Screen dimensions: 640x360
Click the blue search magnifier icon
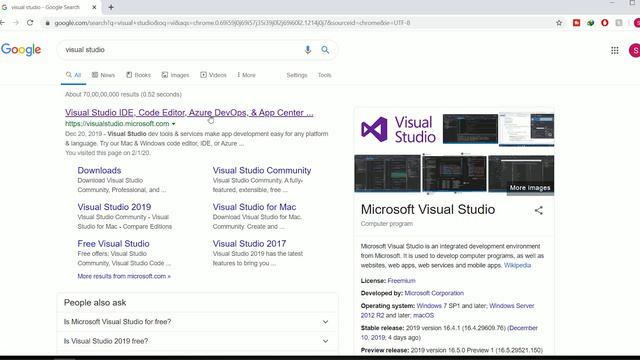325,50
